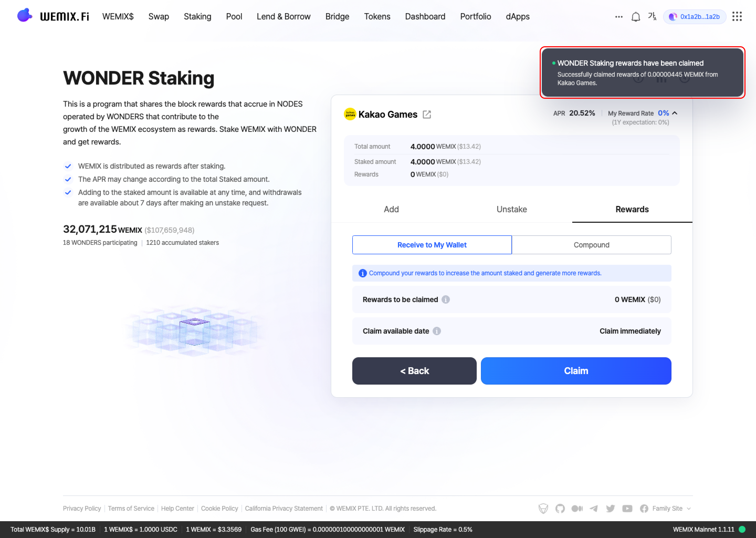Click the Claim available date info icon

pyautogui.click(x=437, y=331)
